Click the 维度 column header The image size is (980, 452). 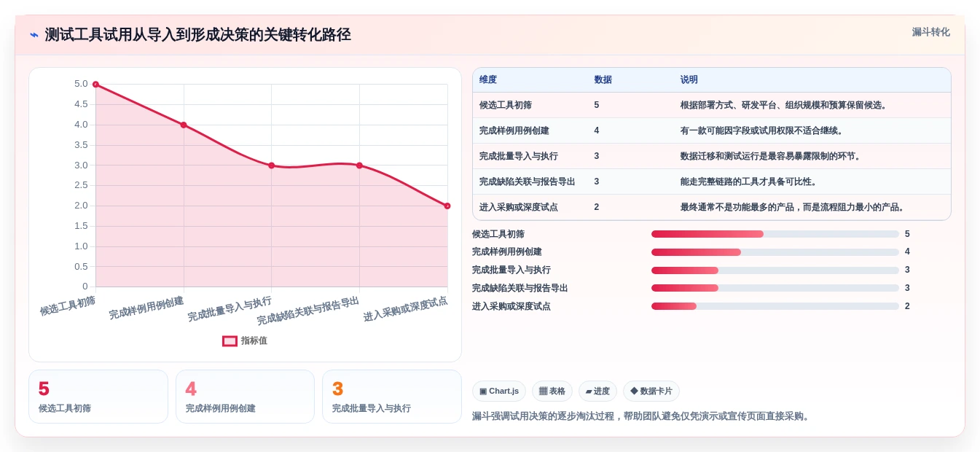[x=488, y=79]
